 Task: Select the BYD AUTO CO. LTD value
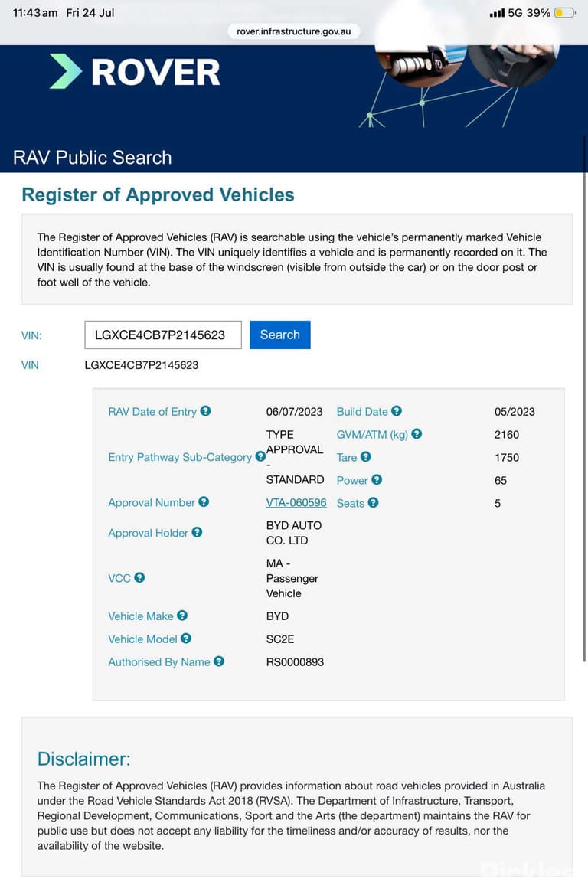click(294, 533)
